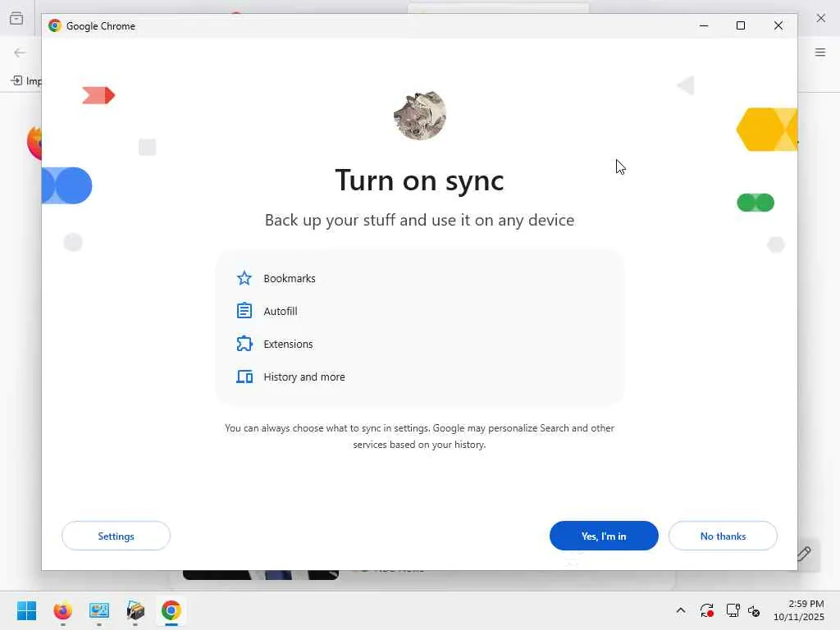Click the "Yes, I'm in" button
This screenshot has height=630, width=840.
point(604,536)
